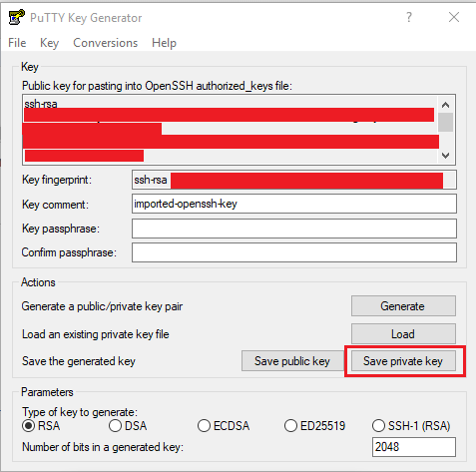Click the public key box up arrow
The image size is (476, 472).
[445, 105]
